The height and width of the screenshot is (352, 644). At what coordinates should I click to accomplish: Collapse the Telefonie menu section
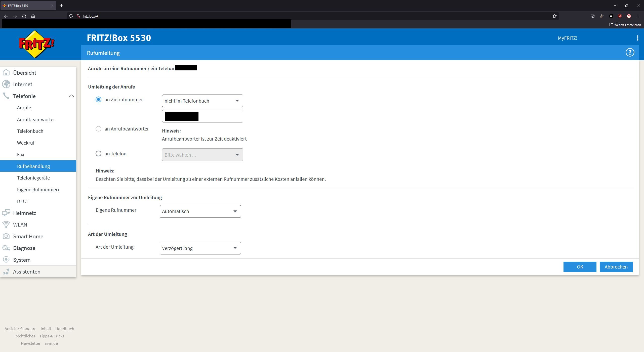coord(71,96)
